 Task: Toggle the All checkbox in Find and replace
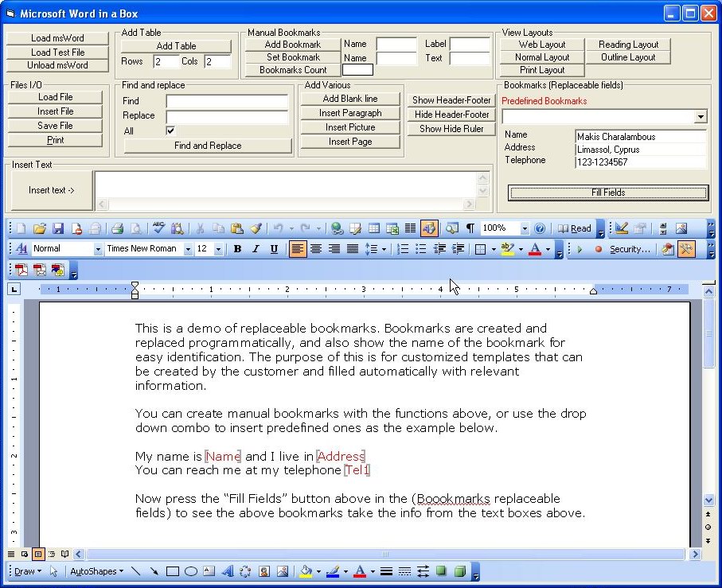(170, 130)
